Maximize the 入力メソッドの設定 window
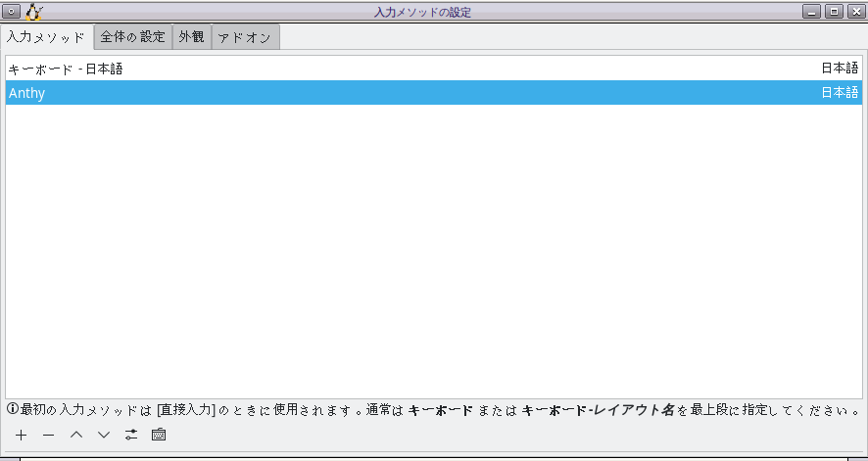The image size is (868, 461). pyautogui.click(x=834, y=11)
